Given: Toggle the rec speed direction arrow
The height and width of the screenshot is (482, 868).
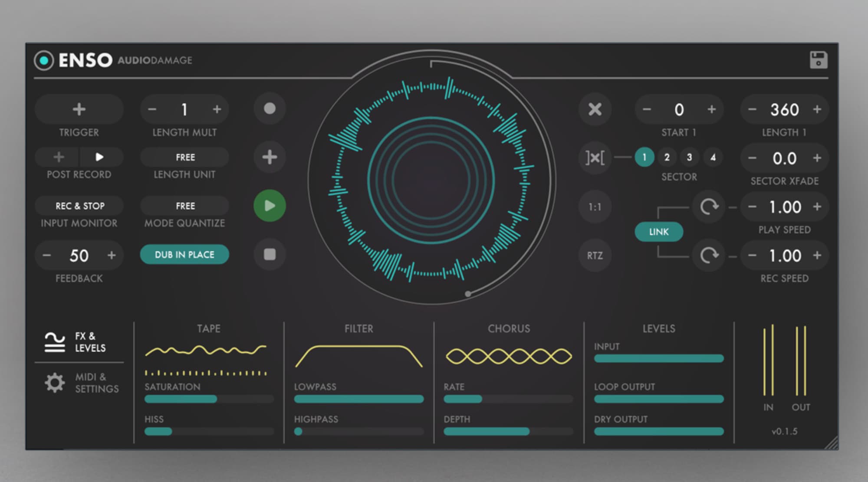Looking at the screenshot, I should tap(709, 255).
